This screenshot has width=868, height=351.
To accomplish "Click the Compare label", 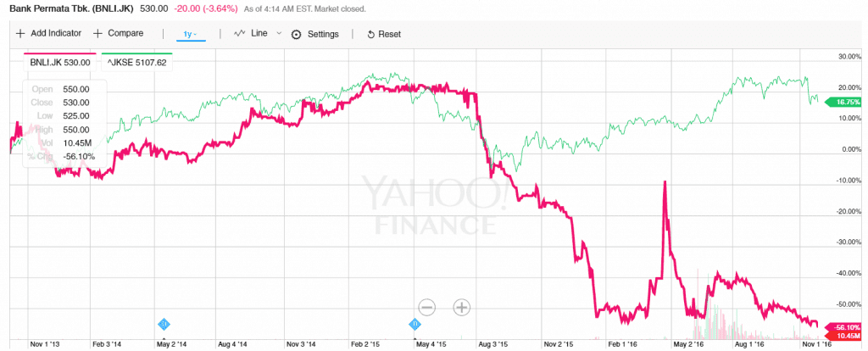I will tap(126, 34).
